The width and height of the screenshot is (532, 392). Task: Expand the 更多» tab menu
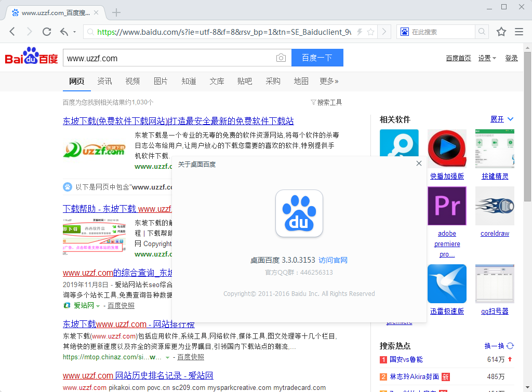[x=329, y=82]
